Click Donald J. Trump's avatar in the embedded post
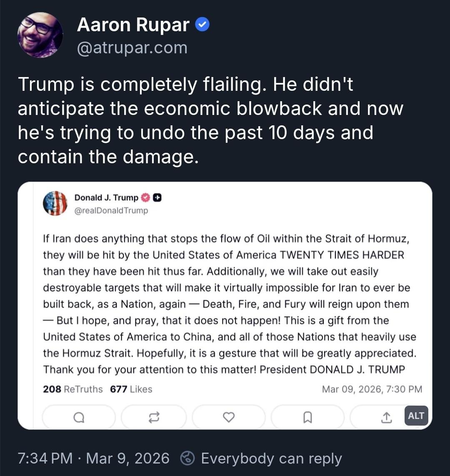The image size is (450, 476). 55,203
